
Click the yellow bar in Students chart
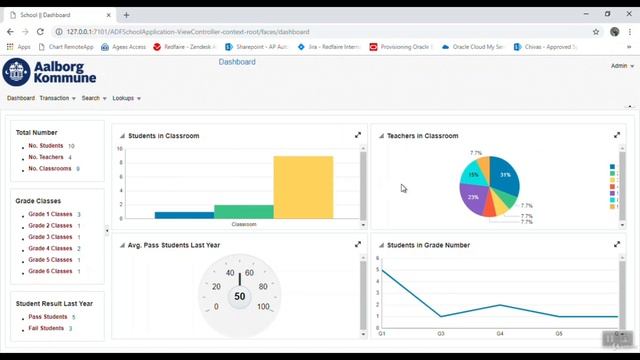click(303, 187)
